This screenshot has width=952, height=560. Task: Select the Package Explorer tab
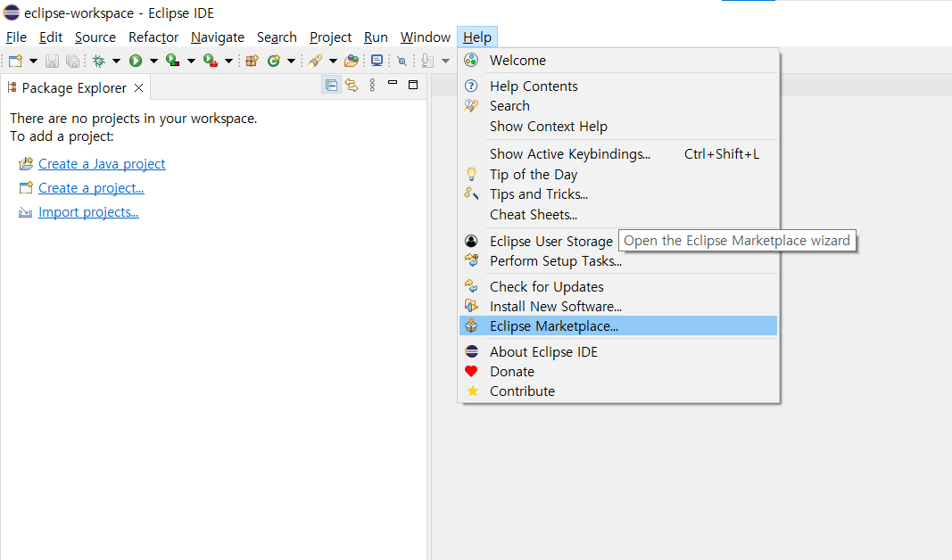tap(74, 88)
